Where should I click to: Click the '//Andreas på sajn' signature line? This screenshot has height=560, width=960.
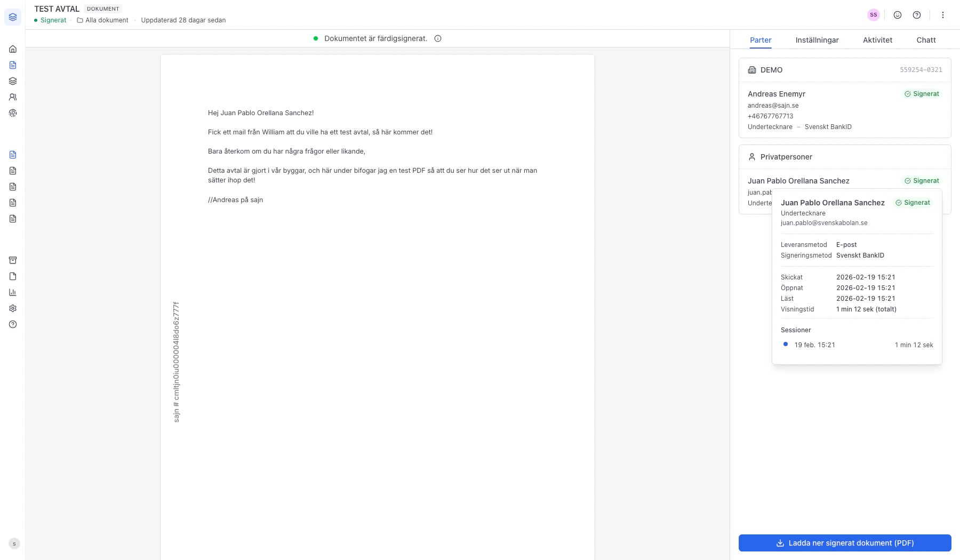[235, 200]
